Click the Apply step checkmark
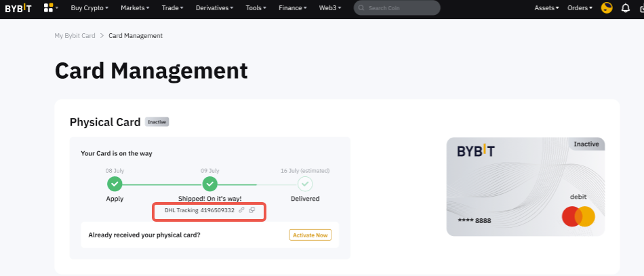The image size is (644, 276). pyautogui.click(x=115, y=184)
